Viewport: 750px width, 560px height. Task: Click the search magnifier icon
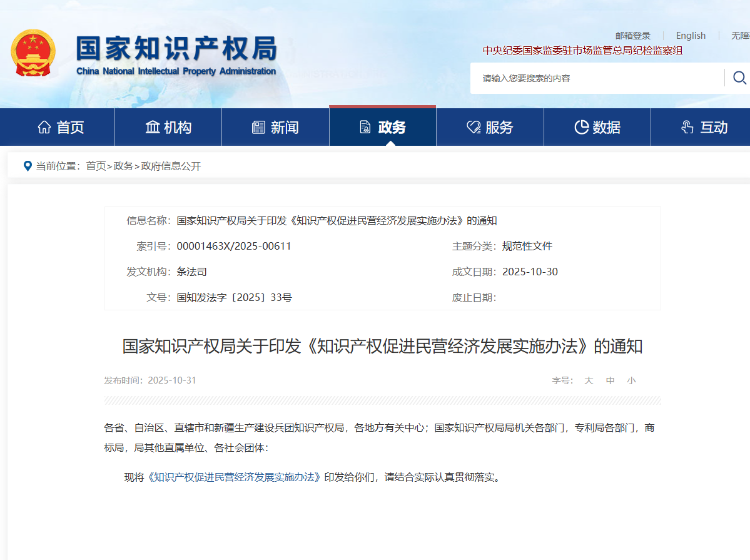pyautogui.click(x=739, y=78)
